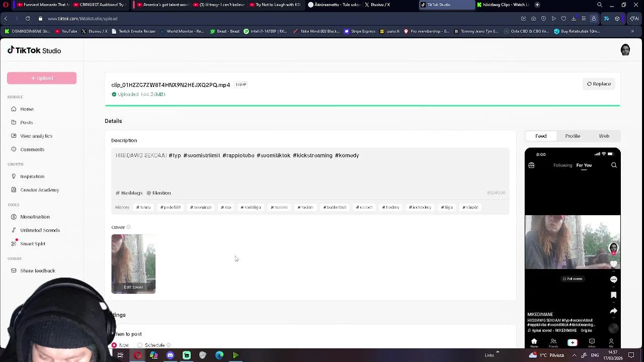Add the #rap hashtag from history
644x362 pixels.
226,207
